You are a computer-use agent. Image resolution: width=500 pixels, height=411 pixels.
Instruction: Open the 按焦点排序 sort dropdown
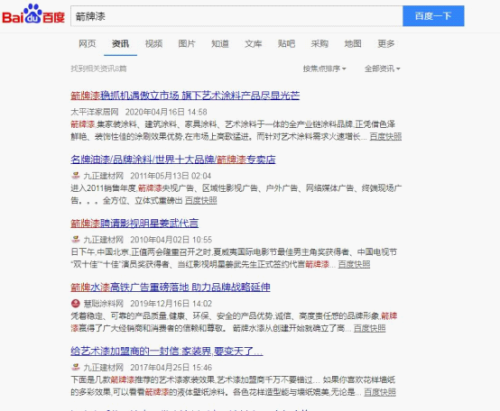click(324, 69)
